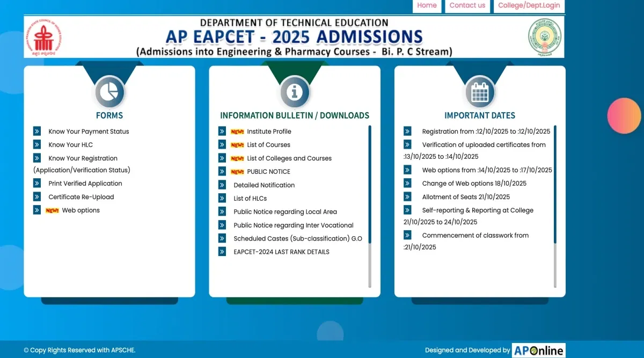The image size is (644, 358).
Task: Click the APOnline logo in footer
Action: (x=538, y=350)
